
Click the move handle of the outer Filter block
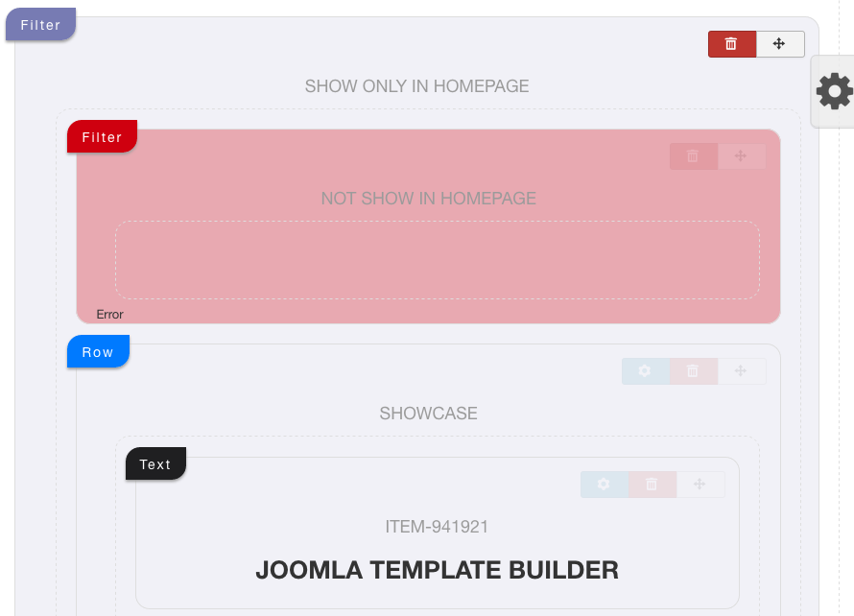click(x=780, y=44)
